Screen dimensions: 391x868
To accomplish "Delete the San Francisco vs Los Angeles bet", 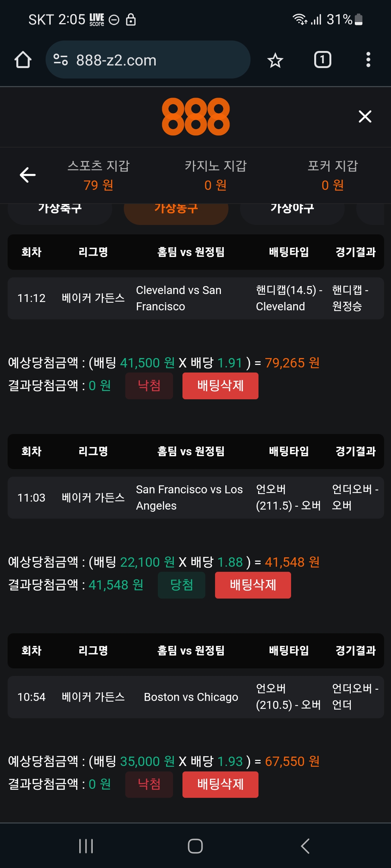I will point(253,585).
